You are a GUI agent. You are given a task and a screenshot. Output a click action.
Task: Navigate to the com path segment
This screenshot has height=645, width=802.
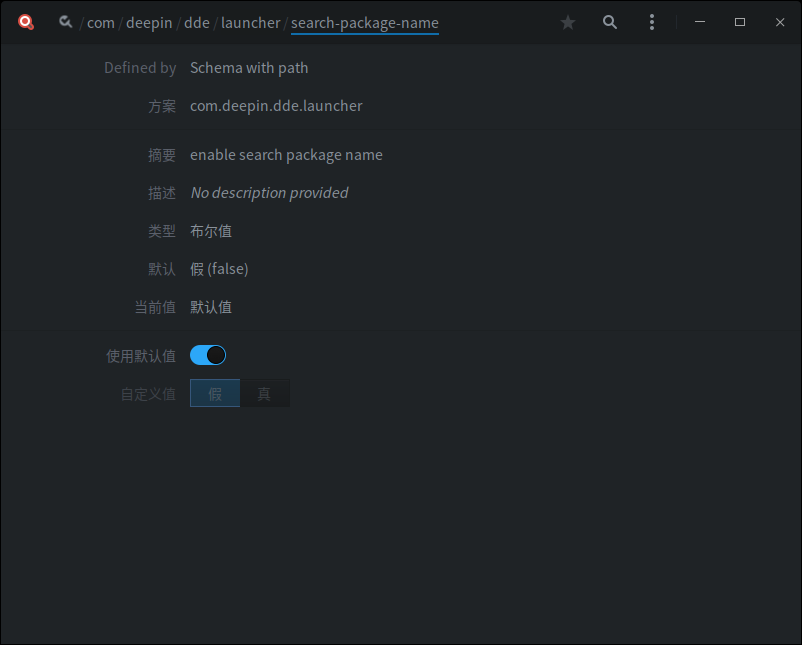click(x=101, y=22)
